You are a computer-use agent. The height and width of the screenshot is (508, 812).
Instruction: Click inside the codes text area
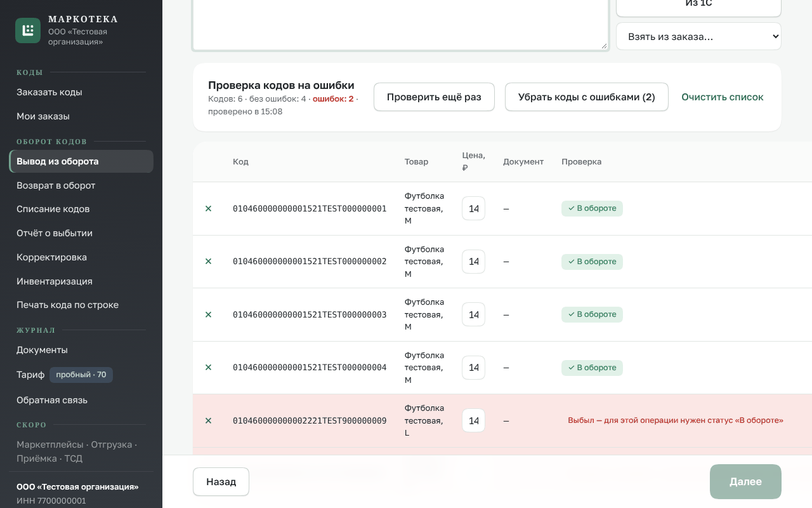pos(401,24)
